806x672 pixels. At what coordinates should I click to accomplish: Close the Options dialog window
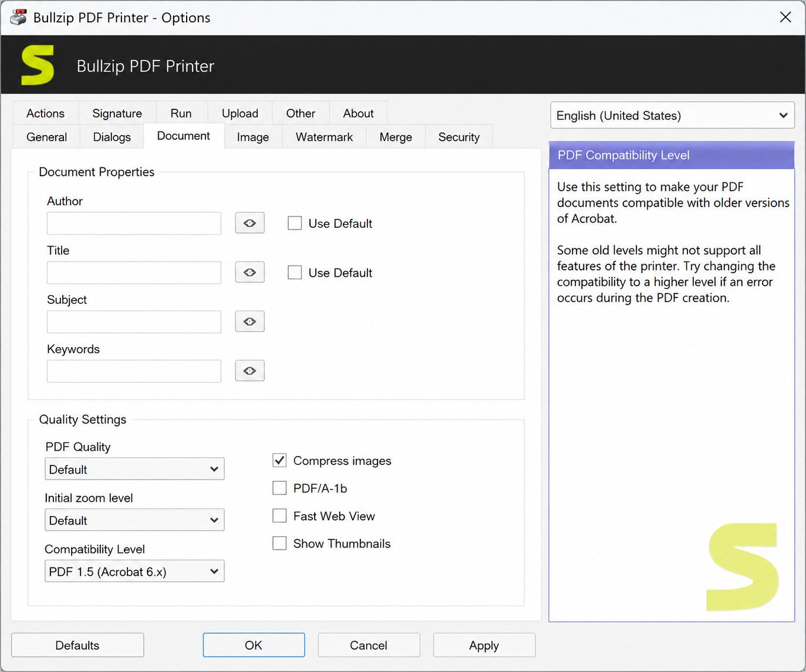[785, 17]
